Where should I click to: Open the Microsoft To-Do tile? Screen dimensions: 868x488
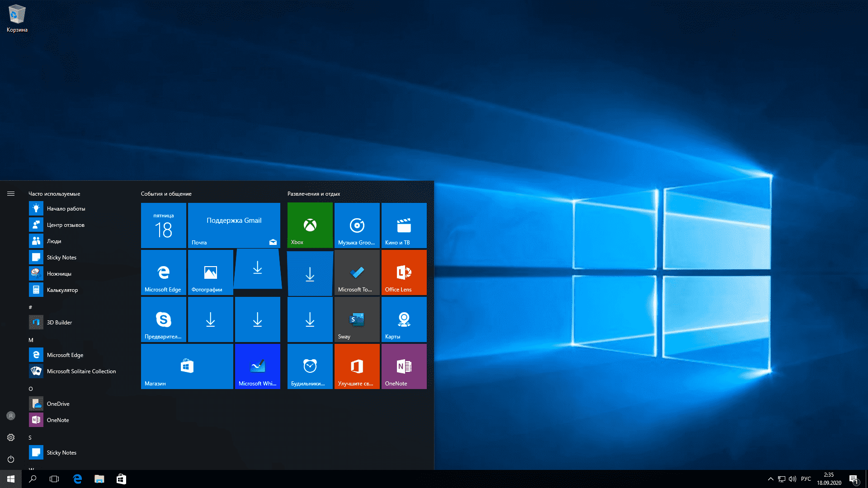click(357, 272)
